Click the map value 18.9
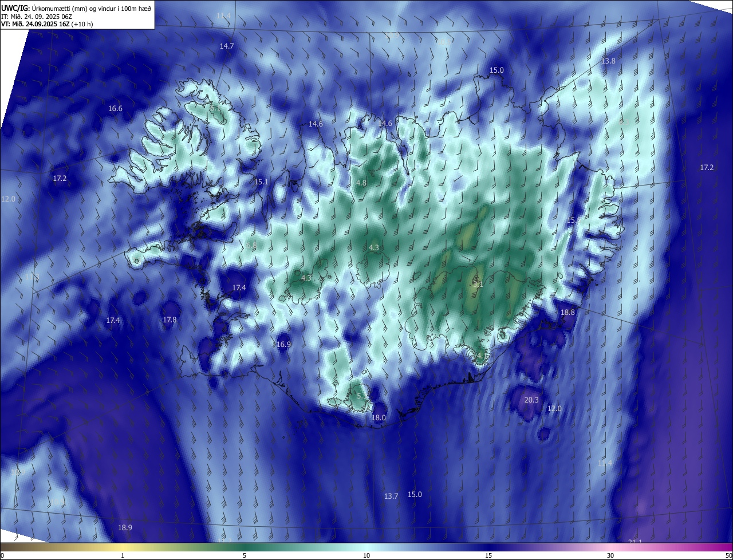The image size is (733, 560). point(125,528)
